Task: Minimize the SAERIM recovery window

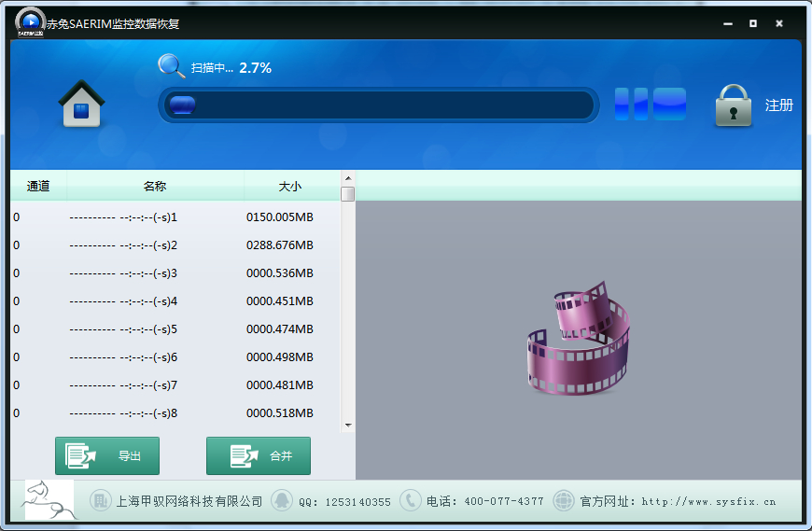Action: click(x=728, y=24)
